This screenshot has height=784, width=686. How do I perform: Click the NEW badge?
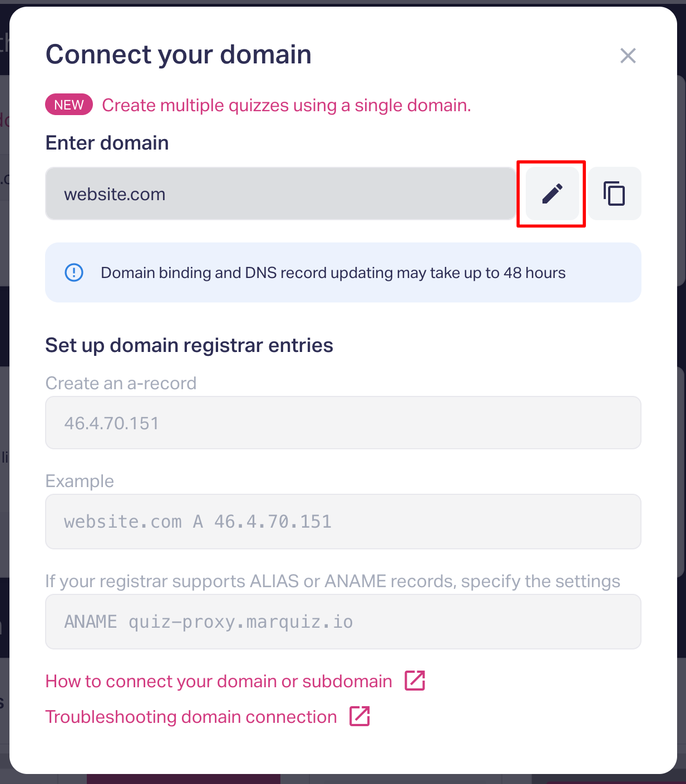coord(69,105)
